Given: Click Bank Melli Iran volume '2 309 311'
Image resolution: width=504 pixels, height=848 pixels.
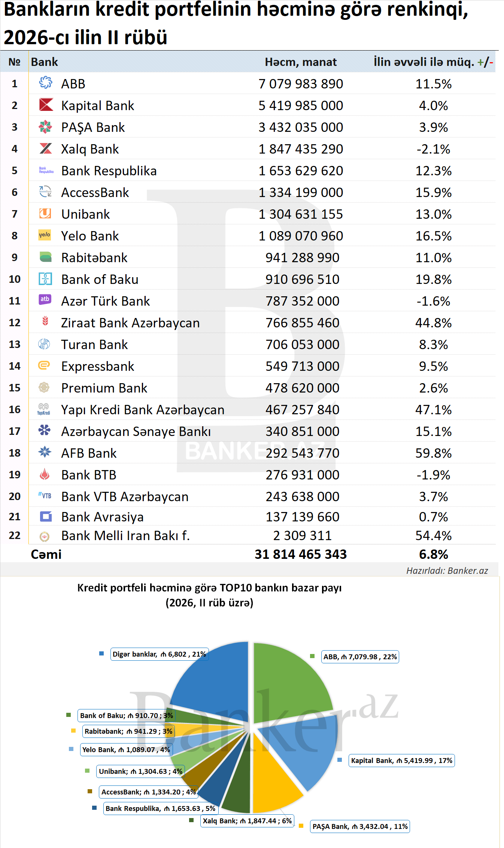Looking at the screenshot, I should pyautogui.click(x=303, y=535).
